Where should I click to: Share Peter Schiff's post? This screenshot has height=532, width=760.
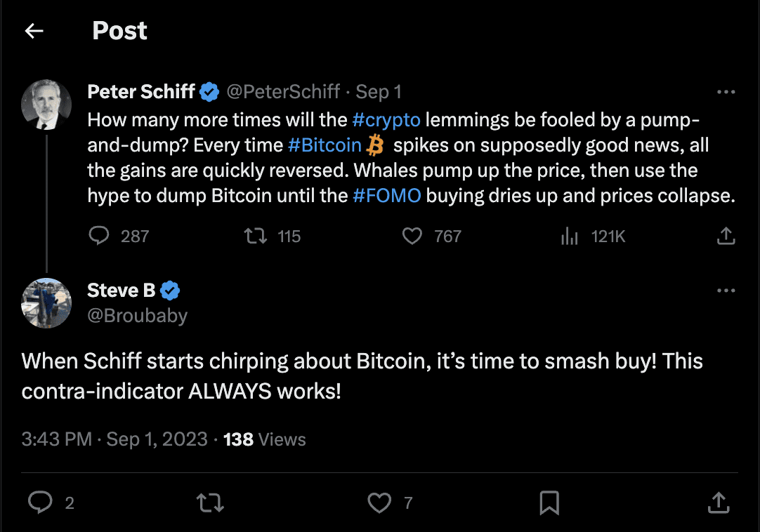(726, 236)
